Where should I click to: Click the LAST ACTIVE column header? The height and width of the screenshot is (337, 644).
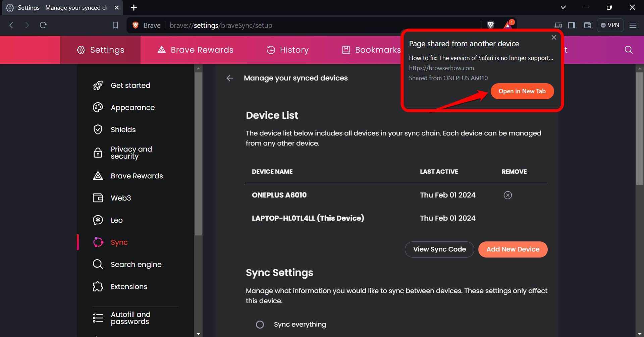(439, 172)
